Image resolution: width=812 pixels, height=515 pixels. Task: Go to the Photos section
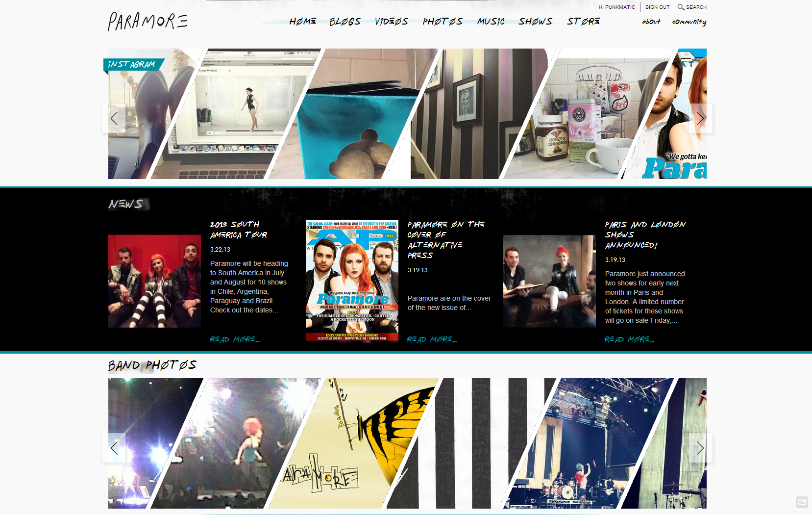443,22
